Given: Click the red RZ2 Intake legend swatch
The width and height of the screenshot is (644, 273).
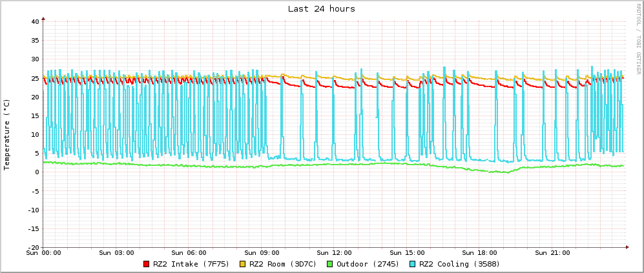Looking at the screenshot, I should click(147, 264).
